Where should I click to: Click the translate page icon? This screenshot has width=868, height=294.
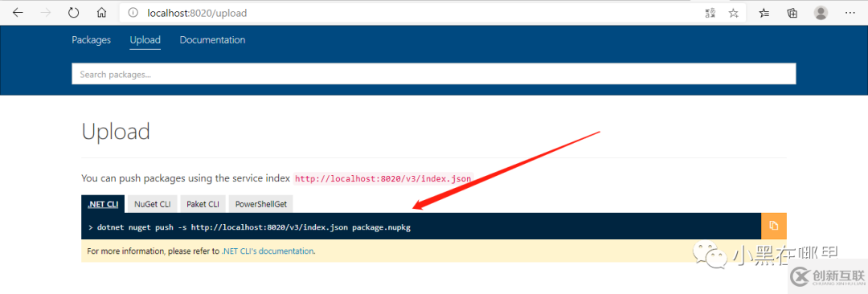point(710,14)
